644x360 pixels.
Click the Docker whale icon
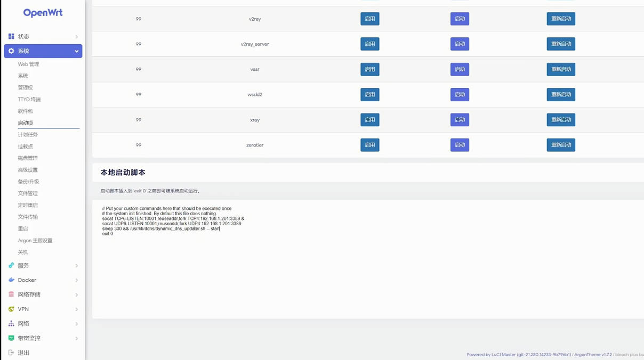pos(11,280)
